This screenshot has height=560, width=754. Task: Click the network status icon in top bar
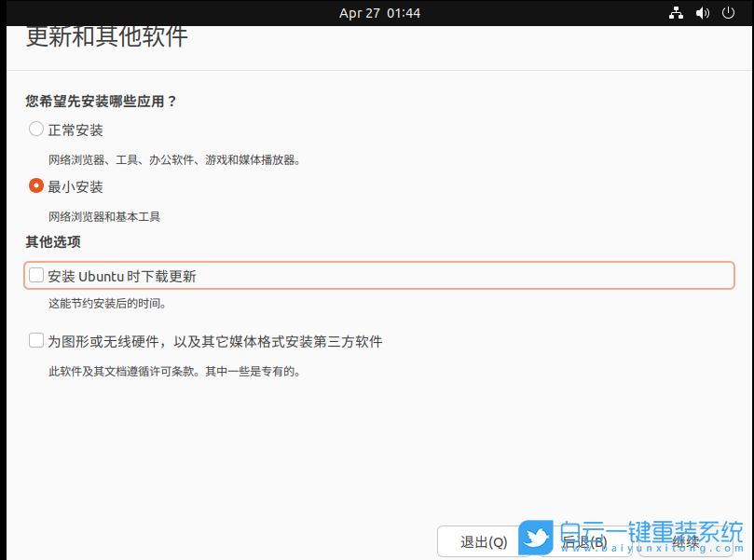click(x=676, y=13)
